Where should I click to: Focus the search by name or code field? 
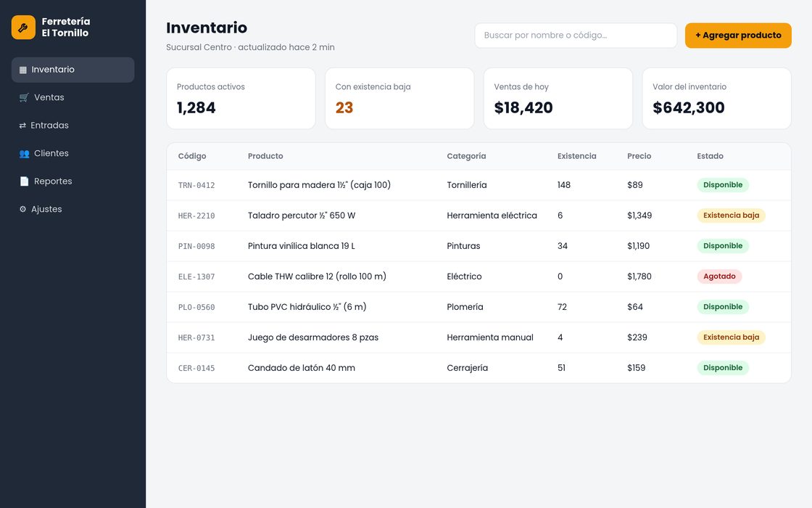[576, 36]
